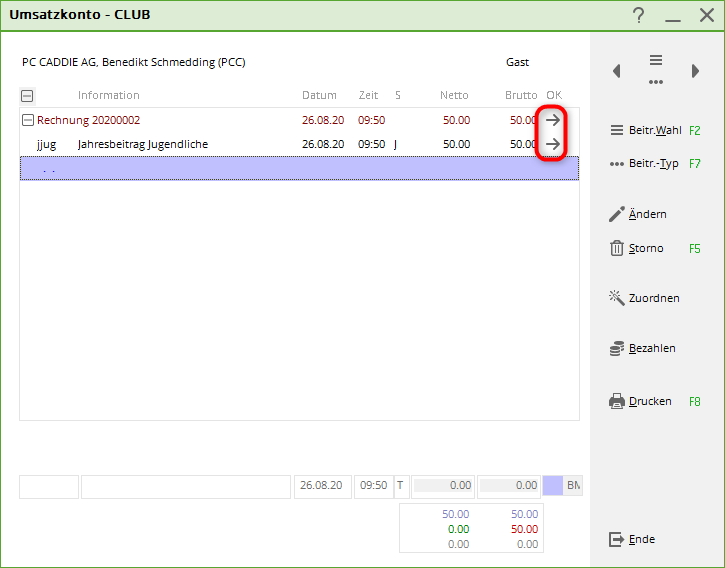
Task: Click the Zuordnen magic wand icon
Action: pos(617,297)
